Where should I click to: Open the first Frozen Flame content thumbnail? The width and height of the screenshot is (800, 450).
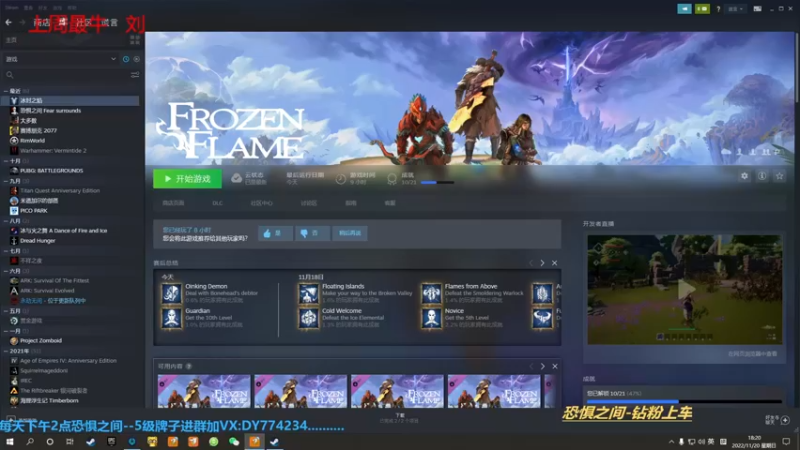[x=204, y=391]
